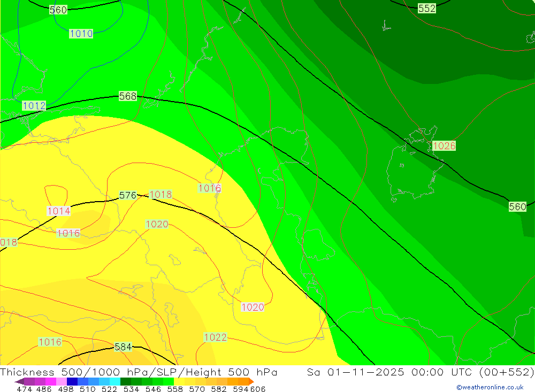Click the 1018 label beside the 576 label
Viewport: 535px width, 392px height.
[x=160, y=195]
